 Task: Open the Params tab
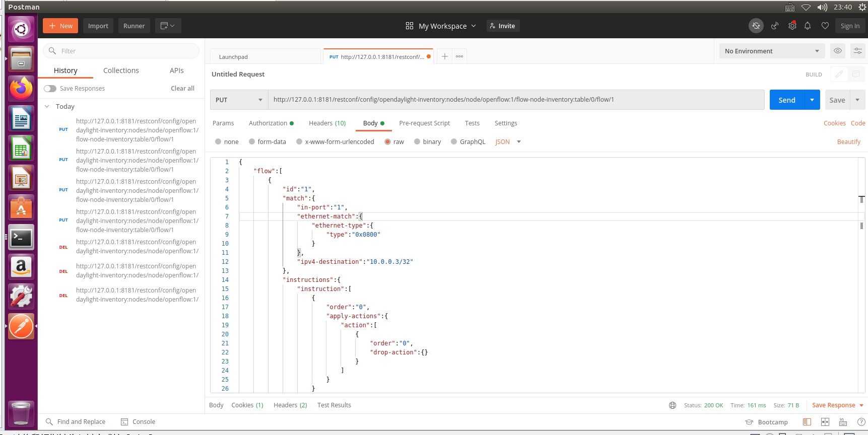pos(223,123)
